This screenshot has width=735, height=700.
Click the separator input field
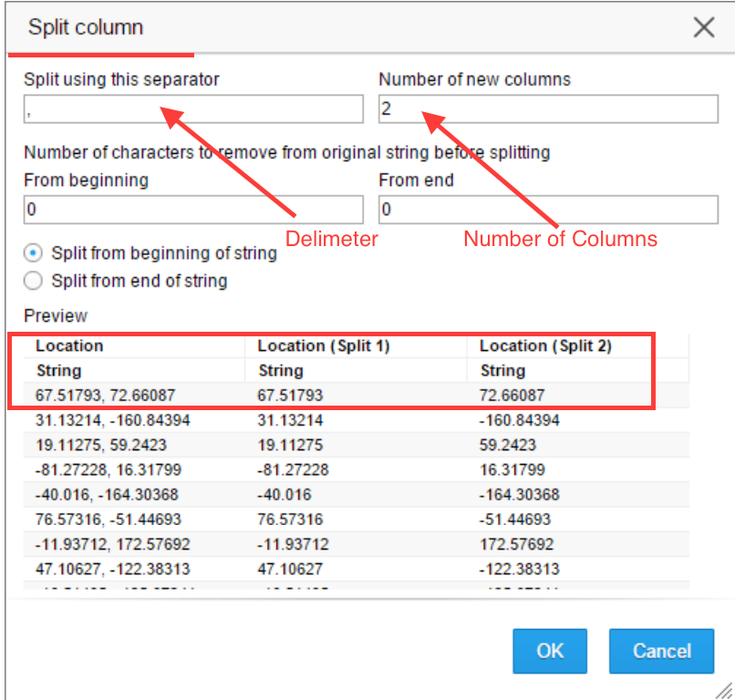click(193, 109)
